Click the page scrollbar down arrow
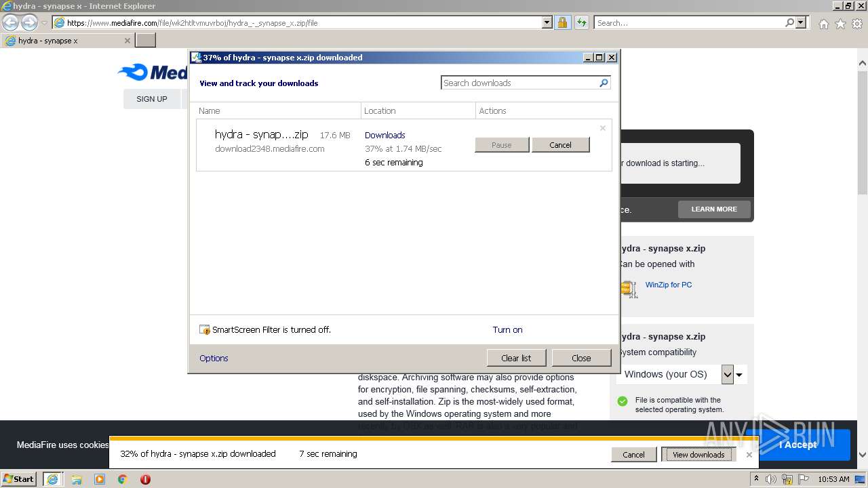Screen dimensions: 868x488 click(862, 455)
